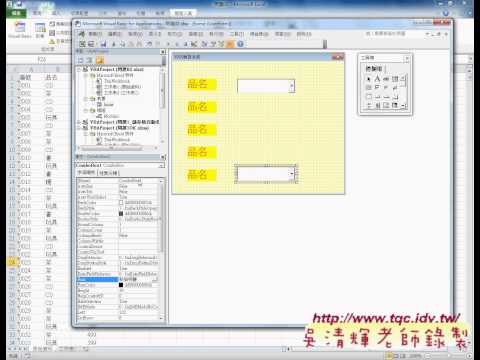480x360 pixels.
Task: Close the Properties window pane
Action: (163, 157)
